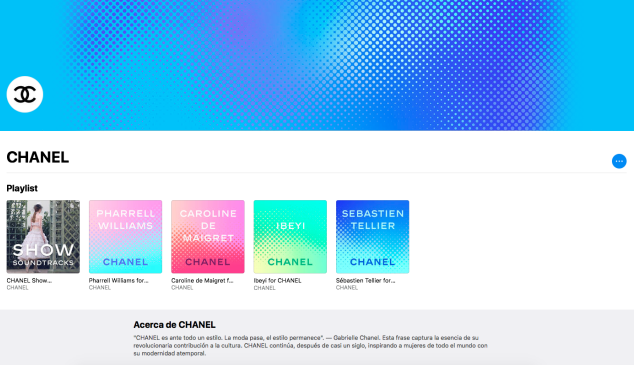
Task: Click CHANEL curator name under Caroline de Maigret
Action: pos(182,288)
